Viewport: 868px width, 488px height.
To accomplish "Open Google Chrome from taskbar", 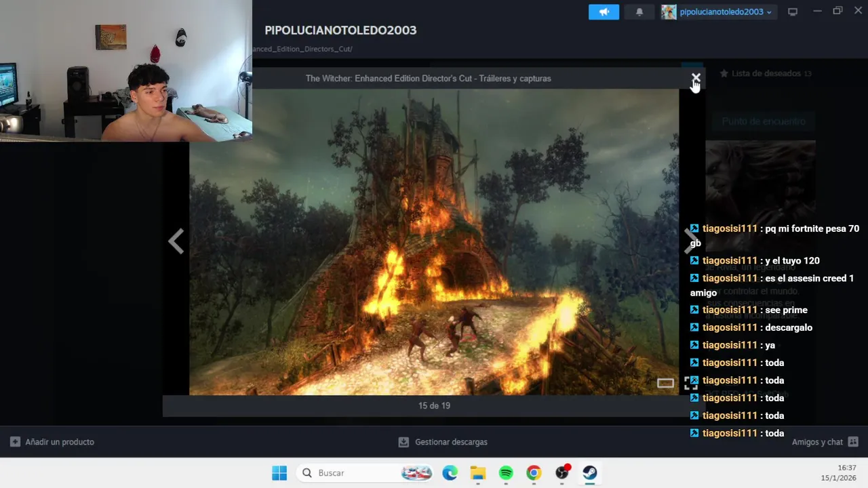I will tap(534, 473).
